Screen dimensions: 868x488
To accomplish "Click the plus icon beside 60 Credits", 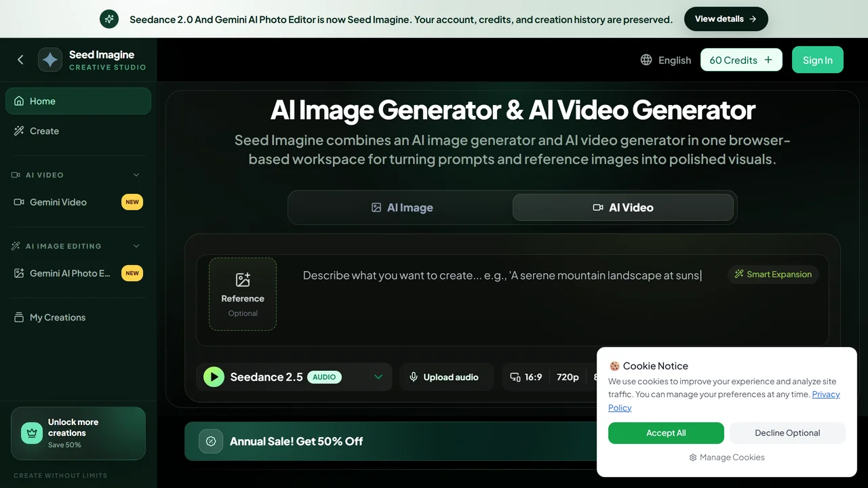I will (768, 60).
